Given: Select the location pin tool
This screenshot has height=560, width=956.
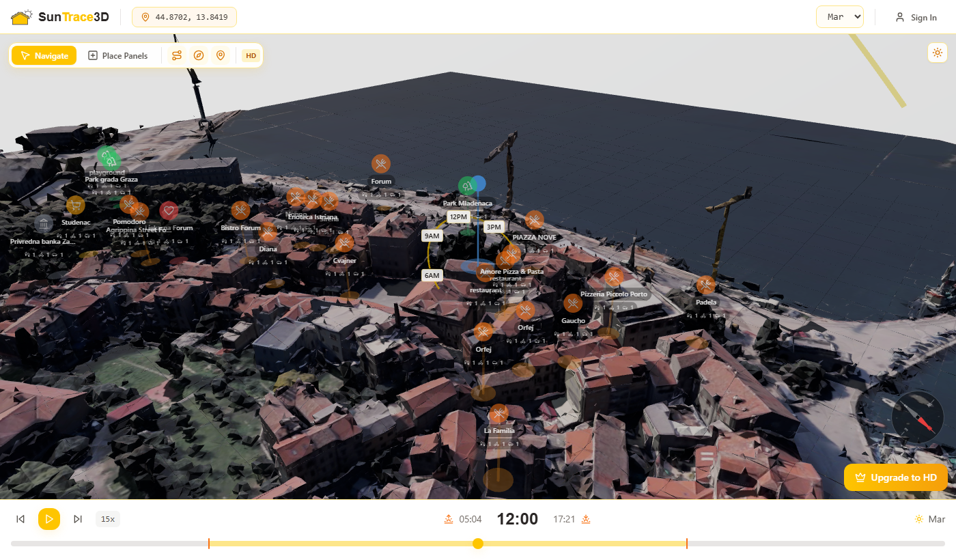Looking at the screenshot, I should click(221, 55).
